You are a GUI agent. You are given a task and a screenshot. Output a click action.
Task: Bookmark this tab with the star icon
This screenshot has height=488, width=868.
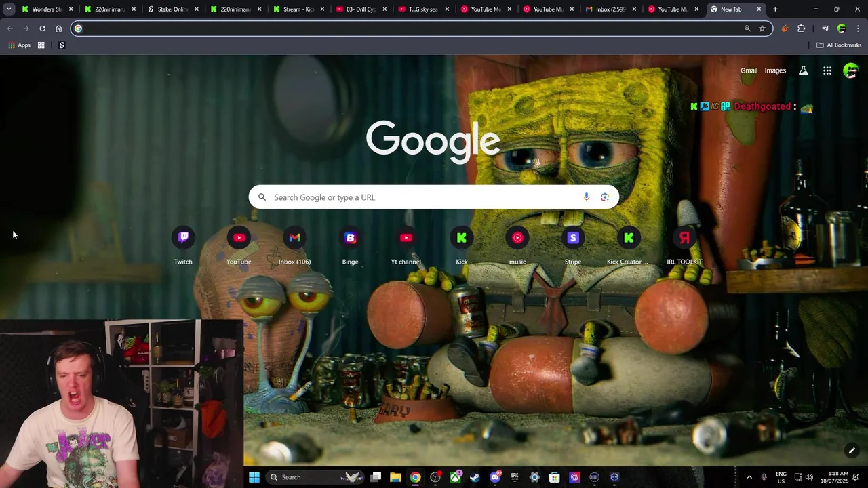pyautogui.click(x=762, y=28)
